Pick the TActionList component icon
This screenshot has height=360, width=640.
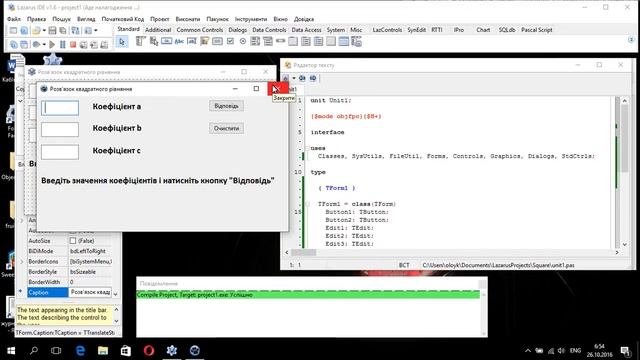coord(356,41)
